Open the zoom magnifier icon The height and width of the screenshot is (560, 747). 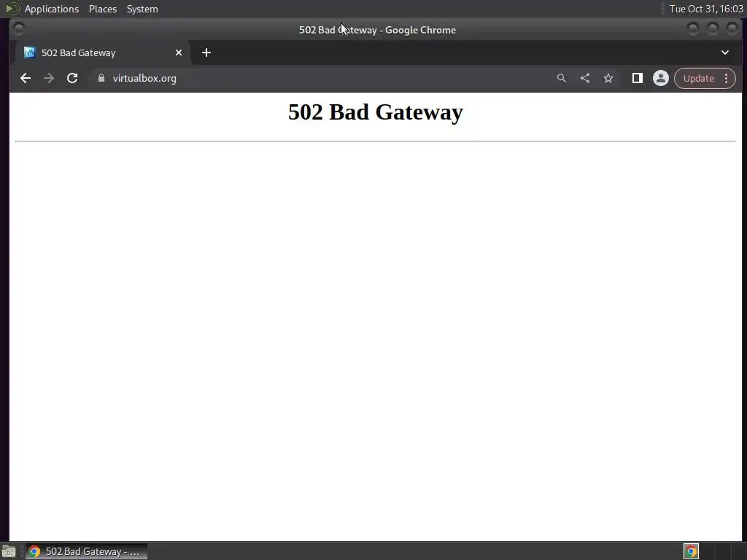pyautogui.click(x=561, y=78)
